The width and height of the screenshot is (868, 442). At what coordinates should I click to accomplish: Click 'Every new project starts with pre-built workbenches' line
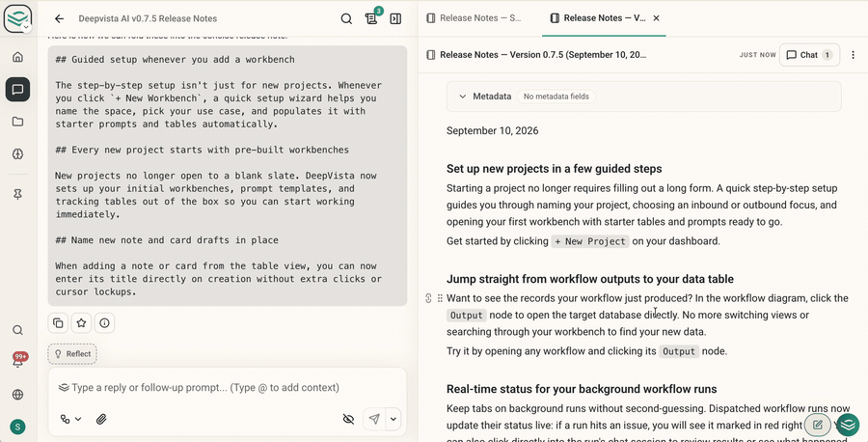pyautogui.click(x=203, y=150)
